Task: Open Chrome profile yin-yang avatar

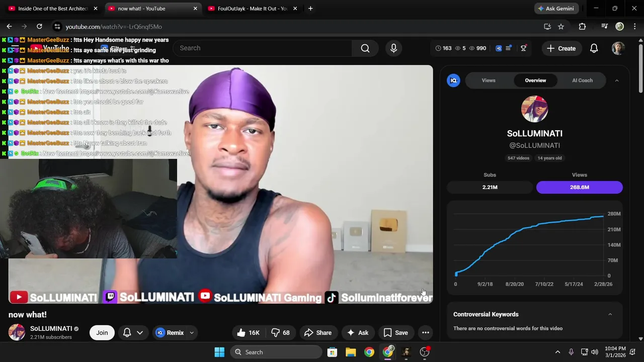Action: pos(619,27)
